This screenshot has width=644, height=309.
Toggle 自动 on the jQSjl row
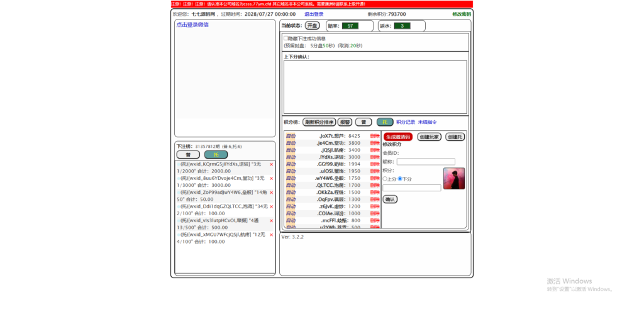[x=291, y=150]
